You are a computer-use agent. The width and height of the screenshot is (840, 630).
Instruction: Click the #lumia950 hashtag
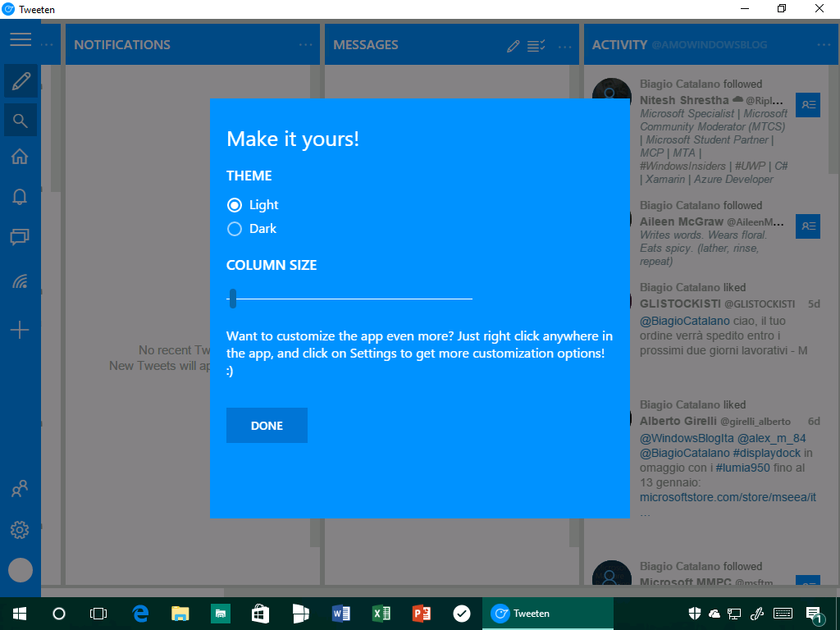742,468
